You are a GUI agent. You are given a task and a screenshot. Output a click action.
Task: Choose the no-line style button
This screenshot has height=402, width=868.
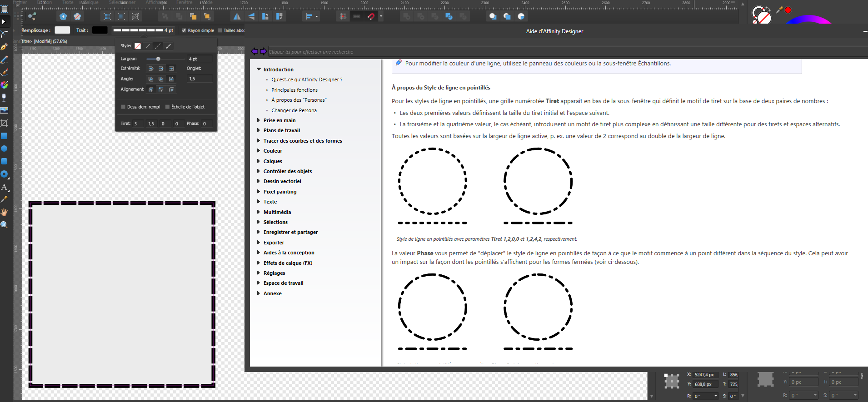point(138,46)
